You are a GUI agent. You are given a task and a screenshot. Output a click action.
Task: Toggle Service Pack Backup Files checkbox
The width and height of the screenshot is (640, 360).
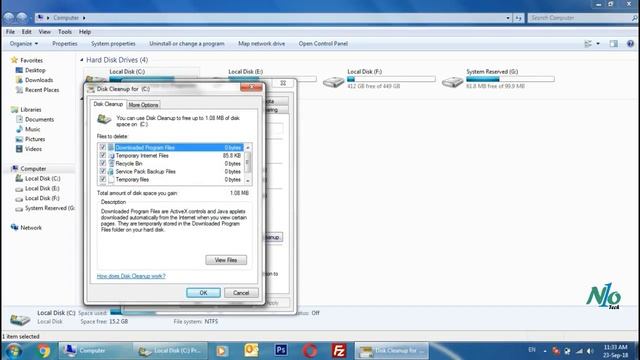(102, 171)
